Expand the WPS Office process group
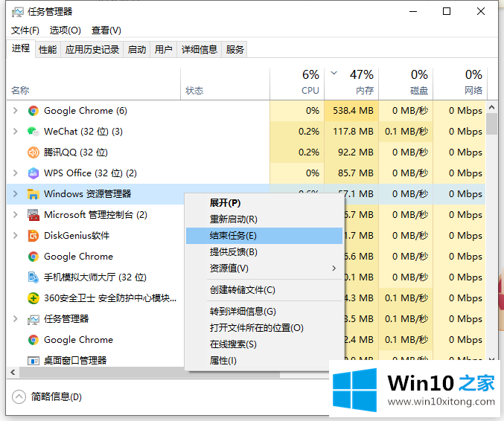The image size is (504, 421). [15, 173]
